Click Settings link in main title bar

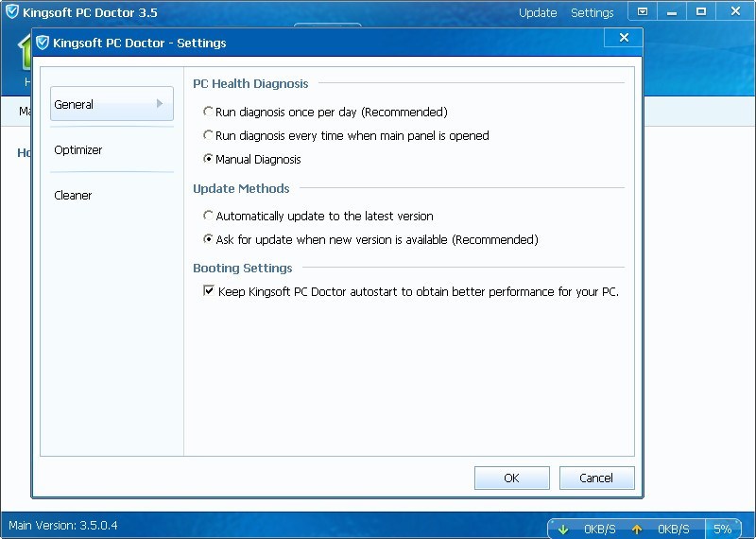coord(593,12)
